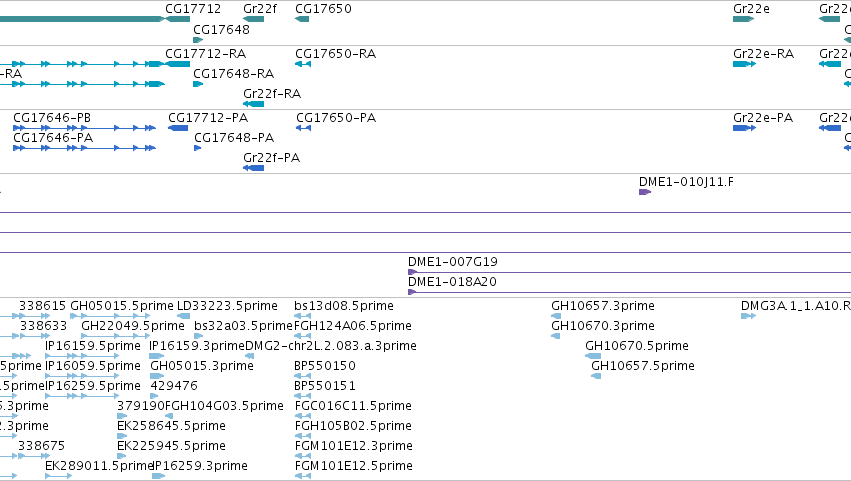
Task: Click the CG17648-RA transcript label
Action: (233, 74)
